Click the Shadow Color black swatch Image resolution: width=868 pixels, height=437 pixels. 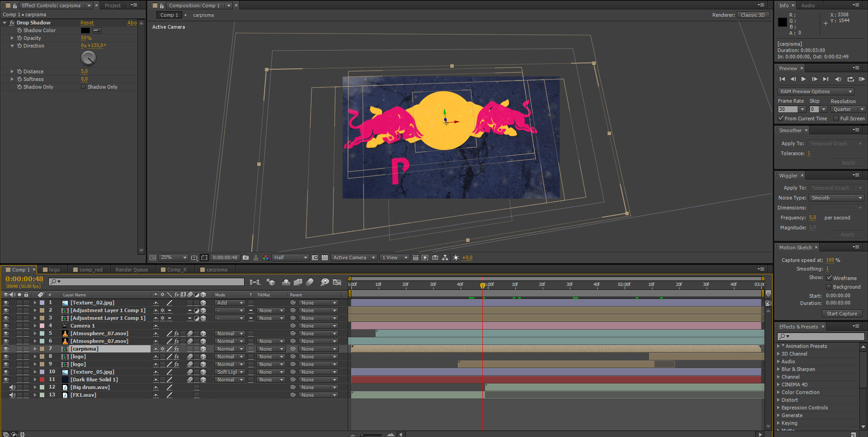(x=85, y=31)
